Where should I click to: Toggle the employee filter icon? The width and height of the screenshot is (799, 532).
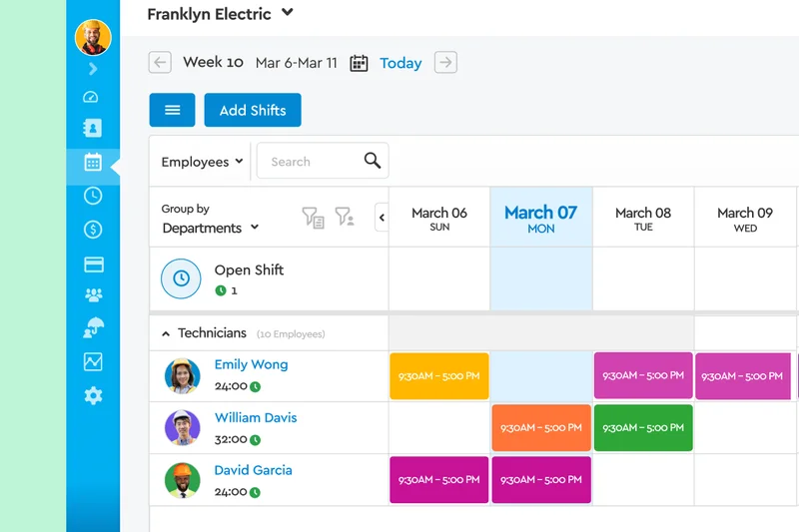(x=345, y=217)
